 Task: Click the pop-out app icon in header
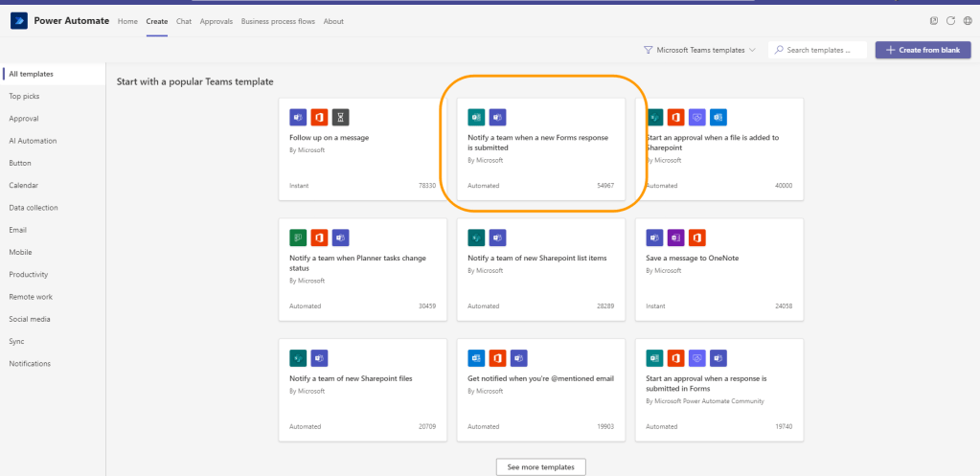point(934,21)
